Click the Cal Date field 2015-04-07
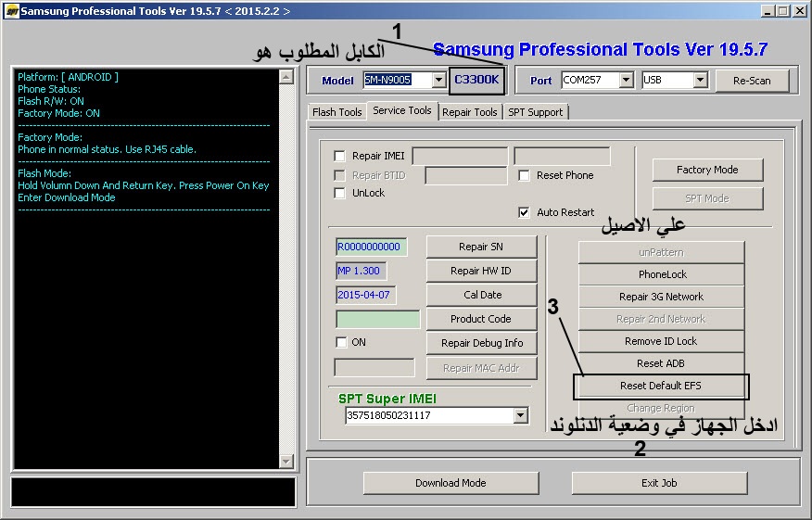812x520 pixels. pos(365,295)
